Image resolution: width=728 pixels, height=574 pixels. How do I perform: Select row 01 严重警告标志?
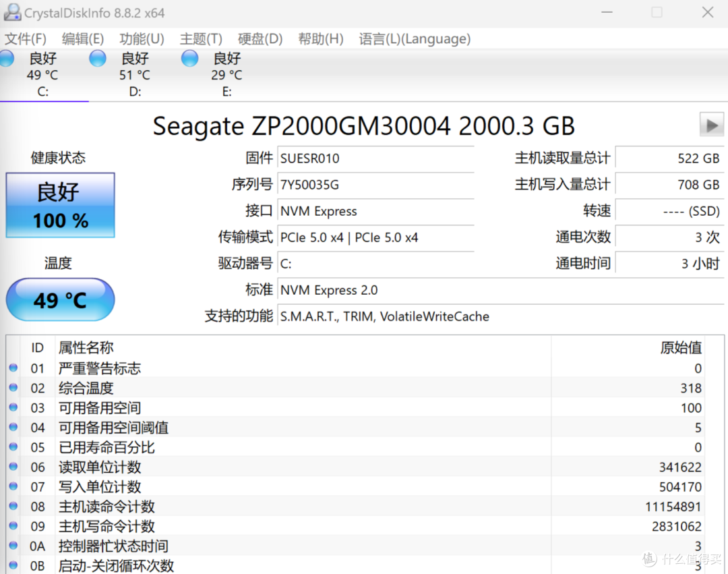pyautogui.click(x=356, y=368)
